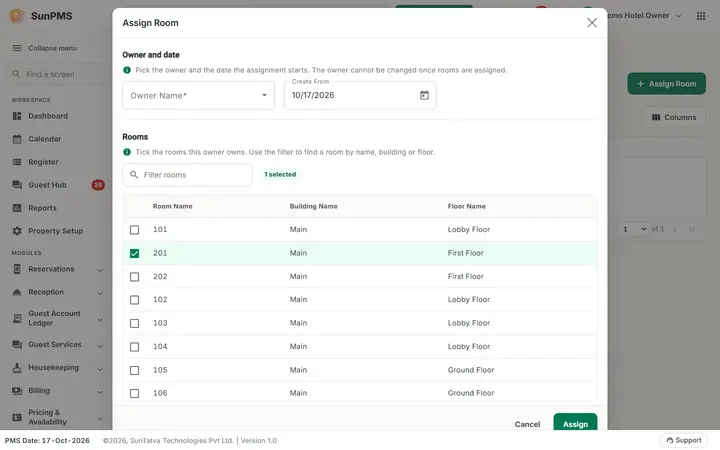Focus the Filter rooms search box
The image size is (720, 450).
click(x=187, y=175)
